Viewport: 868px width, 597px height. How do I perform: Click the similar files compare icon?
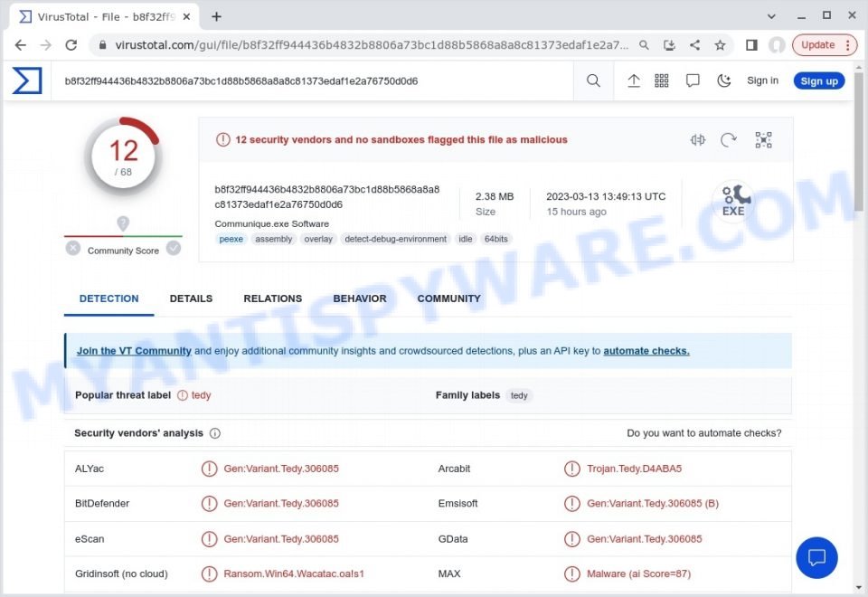697,139
